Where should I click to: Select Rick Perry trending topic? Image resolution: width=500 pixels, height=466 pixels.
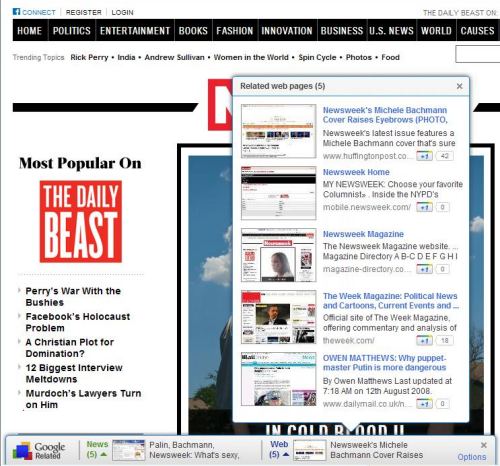coord(89,57)
